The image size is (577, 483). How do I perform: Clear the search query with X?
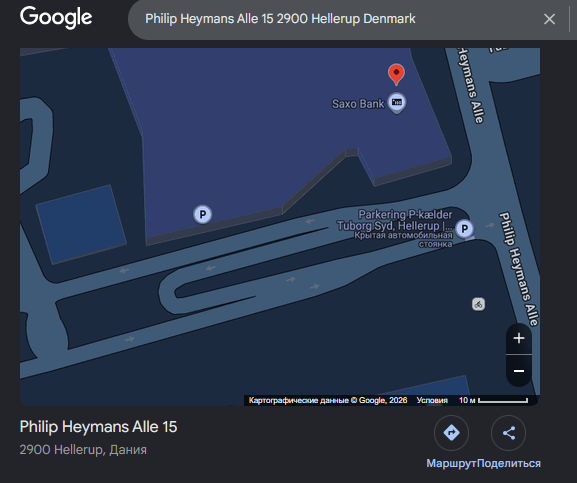(x=549, y=19)
